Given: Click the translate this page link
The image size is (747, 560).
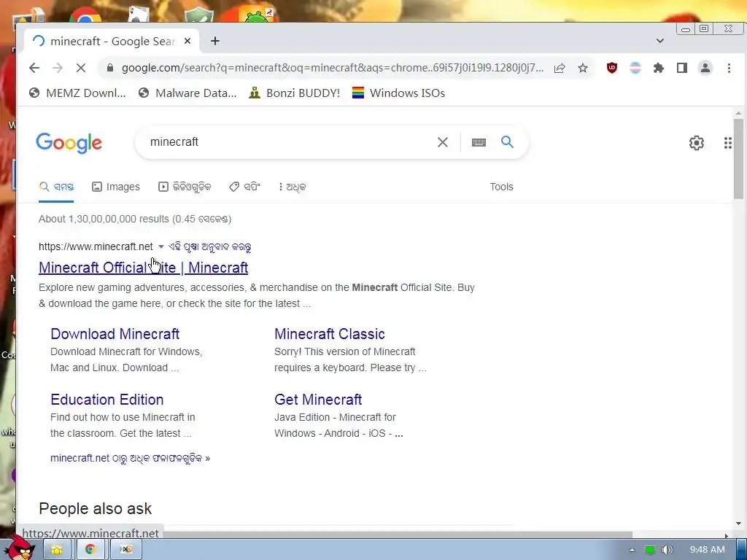Looking at the screenshot, I should (210, 246).
